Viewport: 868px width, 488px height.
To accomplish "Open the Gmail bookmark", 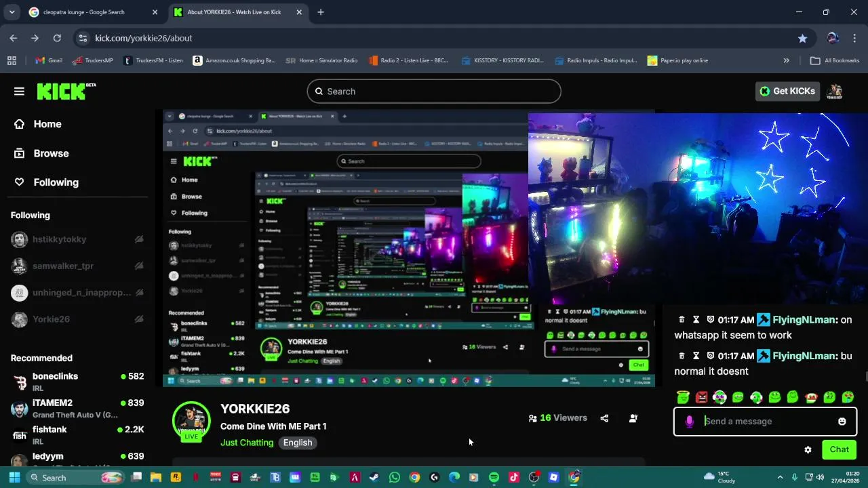I will (x=49, y=60).
